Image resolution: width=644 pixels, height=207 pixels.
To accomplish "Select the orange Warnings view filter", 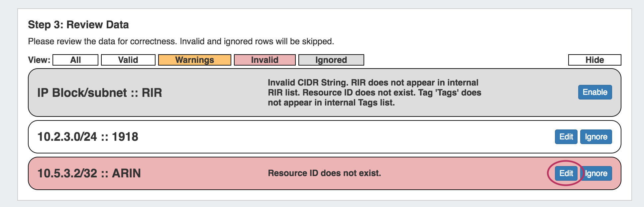I will pos(194,60).
